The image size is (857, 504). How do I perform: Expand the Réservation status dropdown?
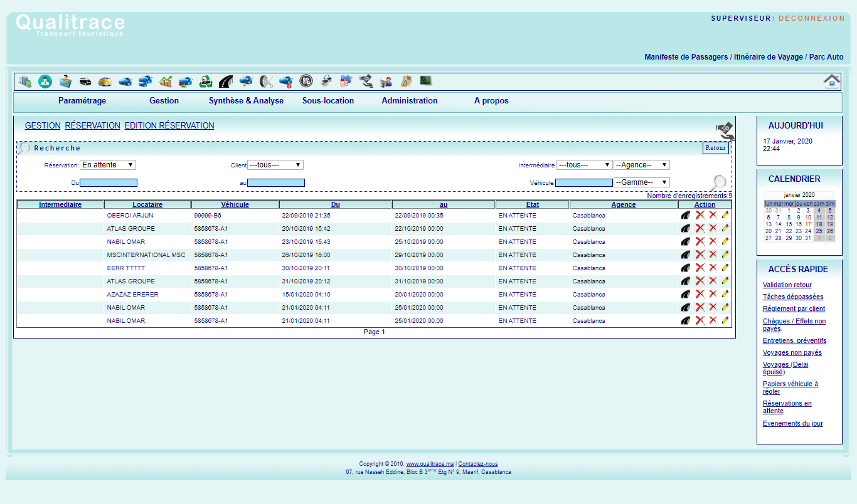tap(108, 165)
